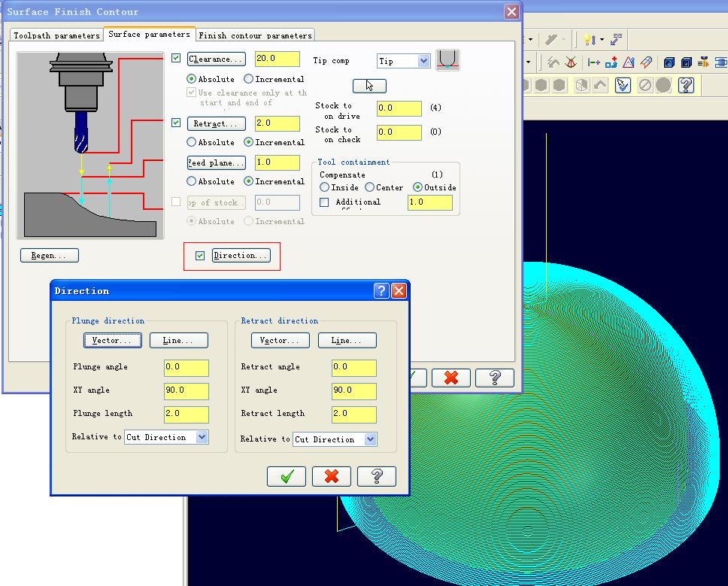Click the help button of Surface Finish Contour
Screen dimensions: 728x586
(495, 378)
